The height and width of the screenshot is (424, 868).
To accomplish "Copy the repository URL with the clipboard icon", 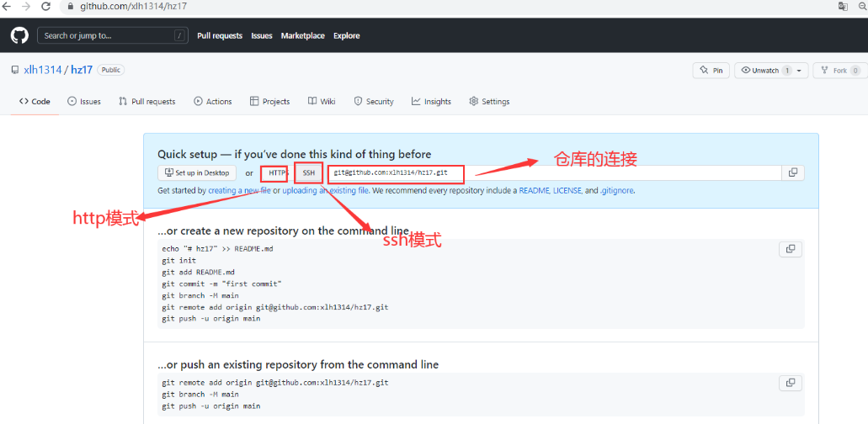I will pos(793,172).
